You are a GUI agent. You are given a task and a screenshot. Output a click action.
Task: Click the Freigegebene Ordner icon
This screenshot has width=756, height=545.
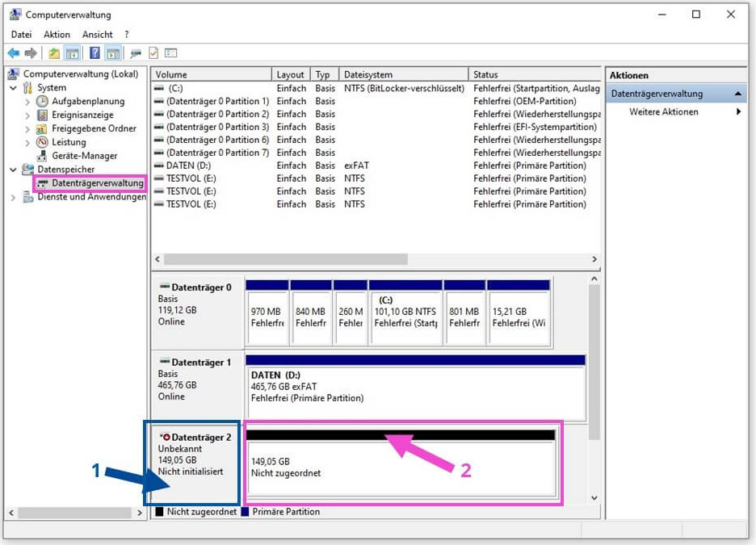pyautogui.click(x=42, y=128)
